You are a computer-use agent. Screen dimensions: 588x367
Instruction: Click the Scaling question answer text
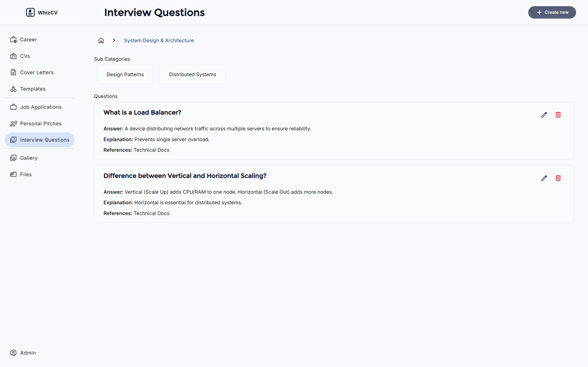coord(229,192)
